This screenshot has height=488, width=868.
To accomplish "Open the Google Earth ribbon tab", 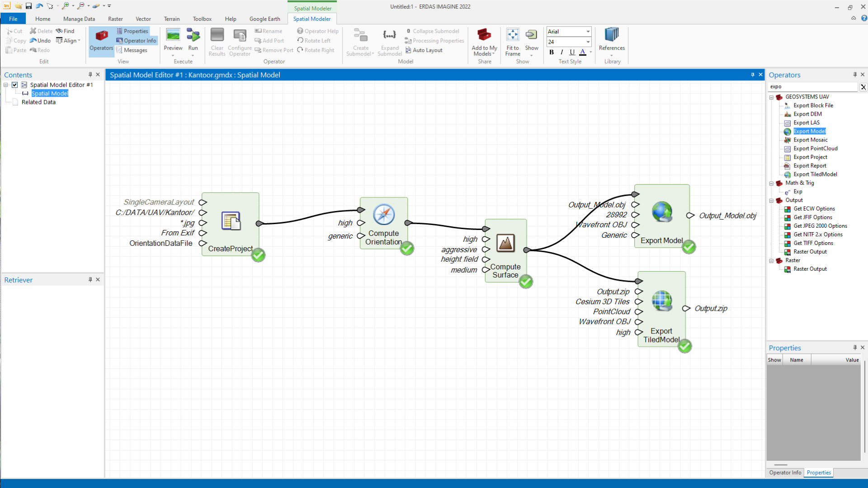I will (x=264, y=19).
